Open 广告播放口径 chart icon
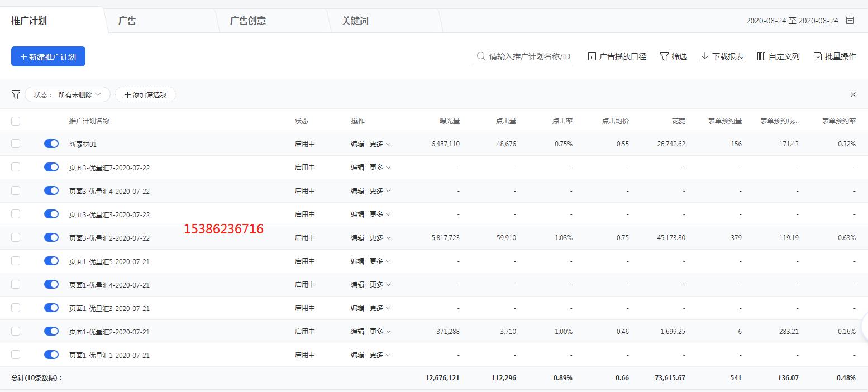868x392 pixels. 592,56
